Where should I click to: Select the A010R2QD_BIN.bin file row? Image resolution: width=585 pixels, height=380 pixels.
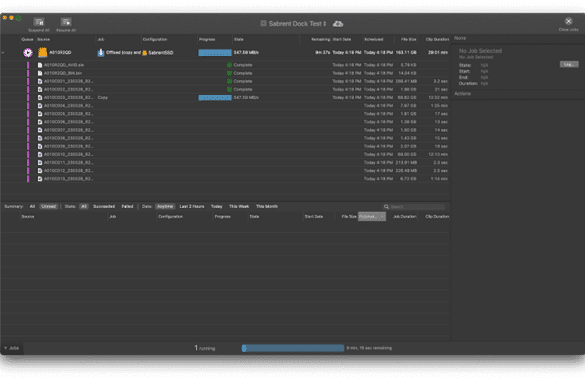pyautogui.click(x=225, y=73)
